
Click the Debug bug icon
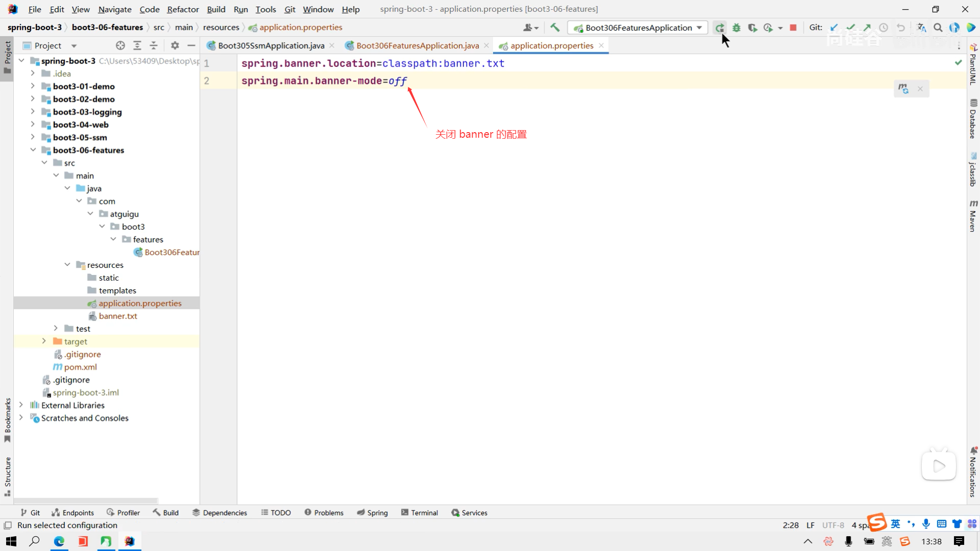point(736,28)
